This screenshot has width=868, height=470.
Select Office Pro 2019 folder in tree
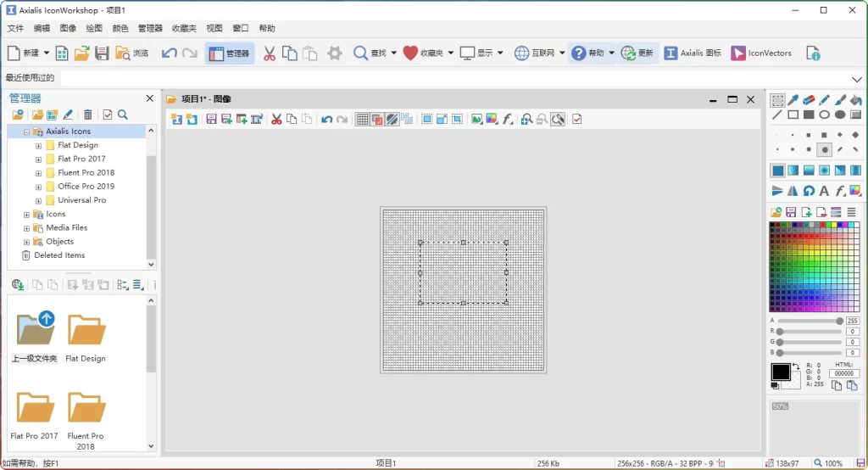point(86,187)
